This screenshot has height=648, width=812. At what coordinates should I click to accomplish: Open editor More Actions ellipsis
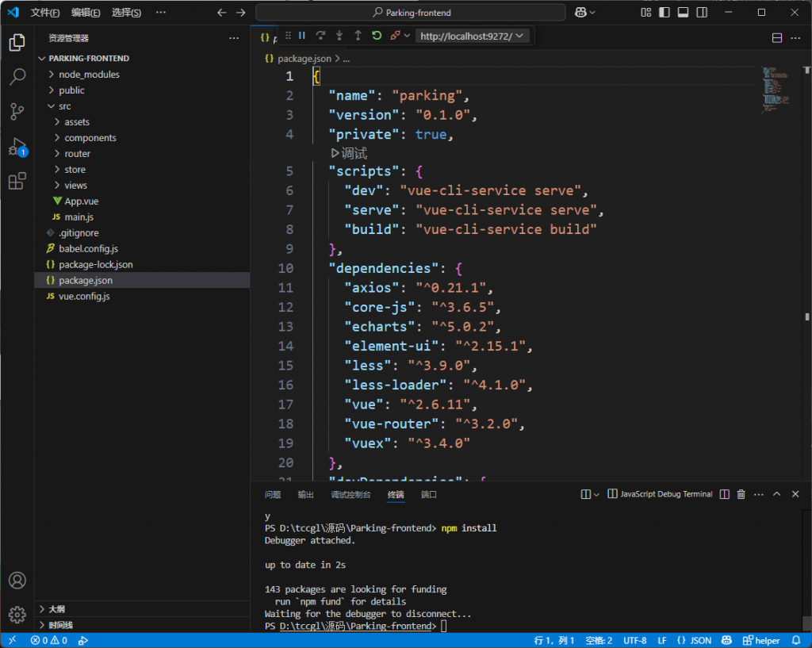tap(795, 38)
